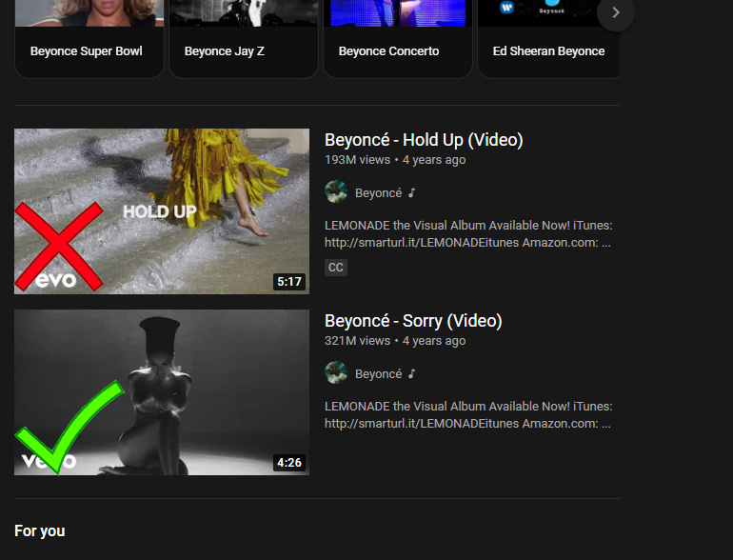
Task: Click the music note icon beside Sorry's channel
Action: click(x=411, y=373)
